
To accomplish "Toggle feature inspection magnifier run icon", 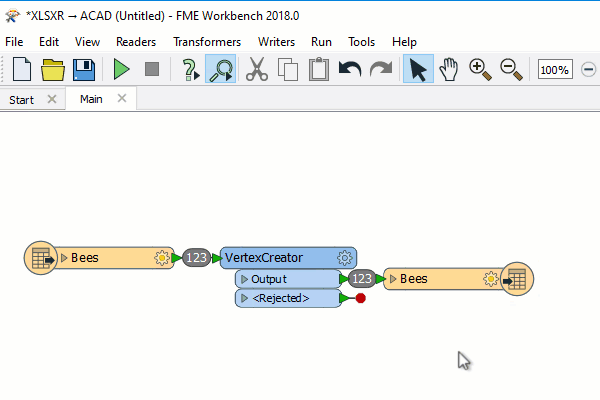I will point(220,69).
